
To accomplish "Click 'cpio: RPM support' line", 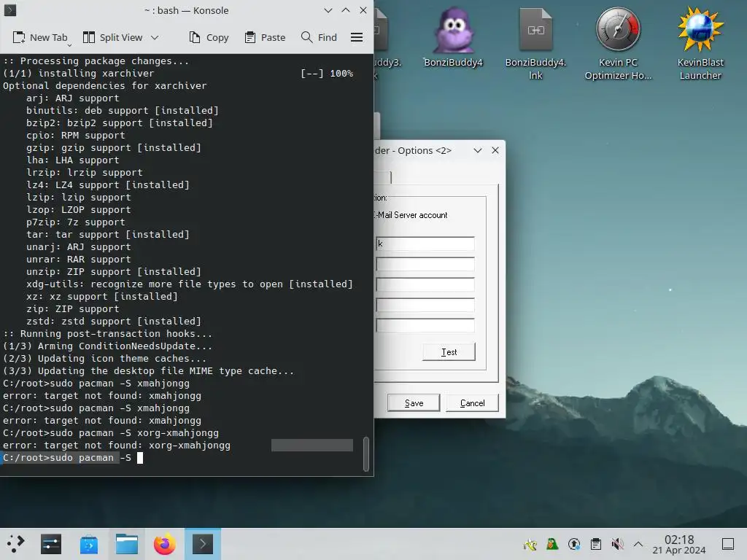I will click(x=76, y=135).
